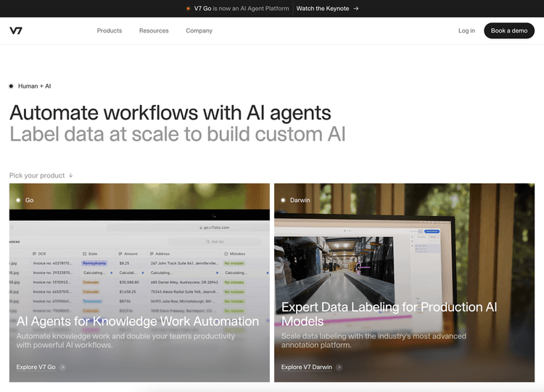Click Expert Data Labeling for Production AI Models title
The width and height of the screenshot is (544, 392).
point(389,314)
